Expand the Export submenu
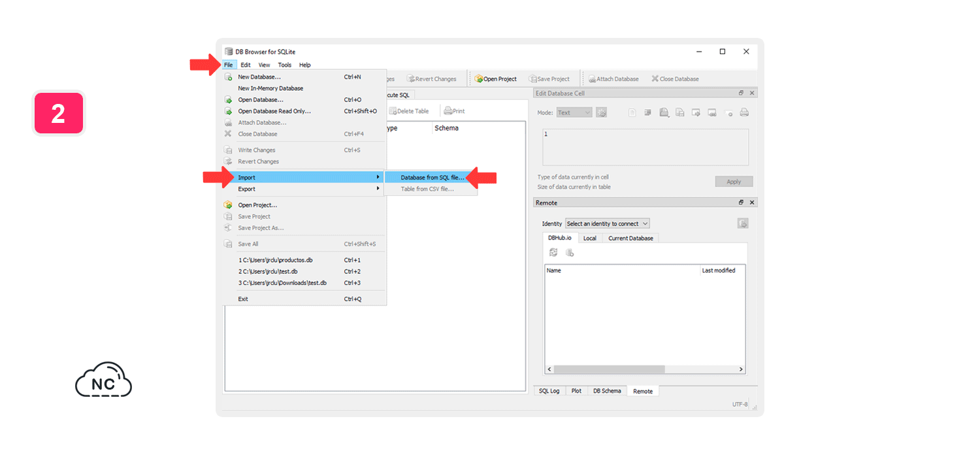 pyautogui.click(x=304, y=189)
